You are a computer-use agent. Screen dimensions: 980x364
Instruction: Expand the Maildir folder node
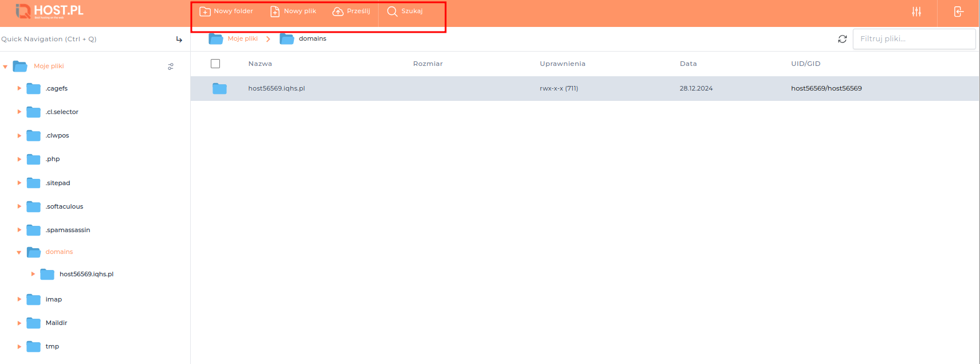click(x=19, y=323)
